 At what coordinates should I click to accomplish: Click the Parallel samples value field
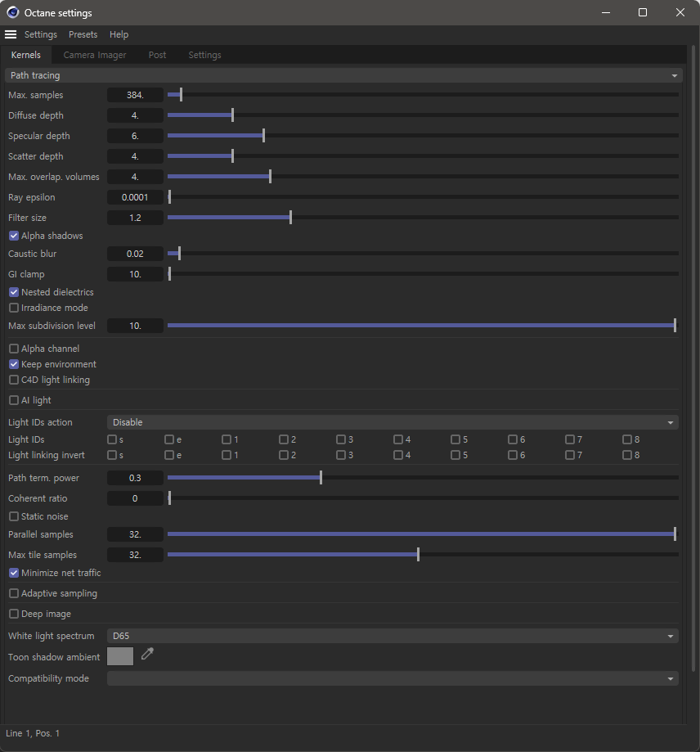(135, 534)
